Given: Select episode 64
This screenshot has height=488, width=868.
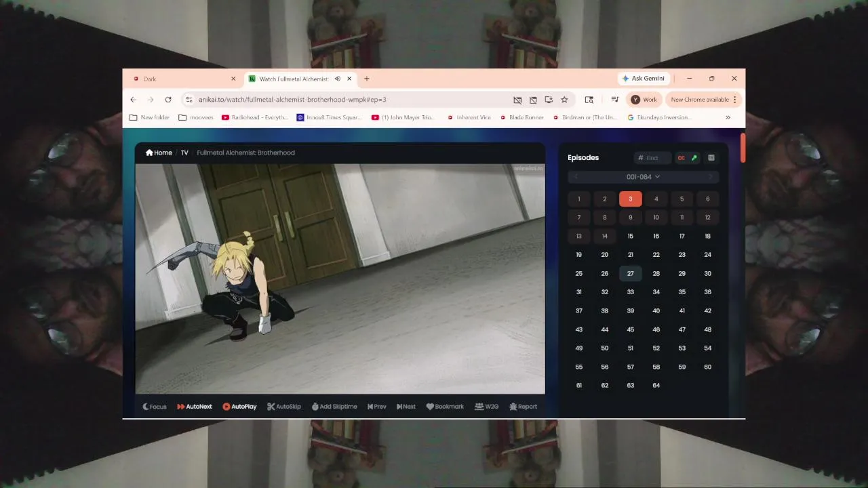Looking at the screenshot, I should tap(656, 385).
